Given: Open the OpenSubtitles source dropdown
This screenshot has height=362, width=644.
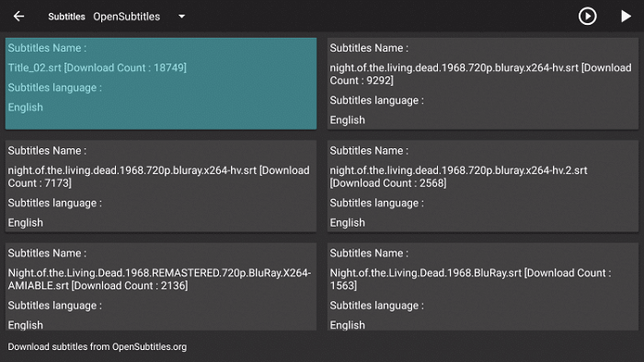Looking at the screenshot, I should [181, 17].
